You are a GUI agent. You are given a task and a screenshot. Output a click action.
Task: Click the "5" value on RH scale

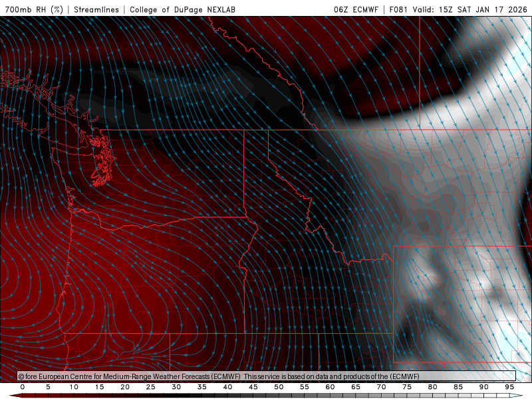[x=48, y=387]
